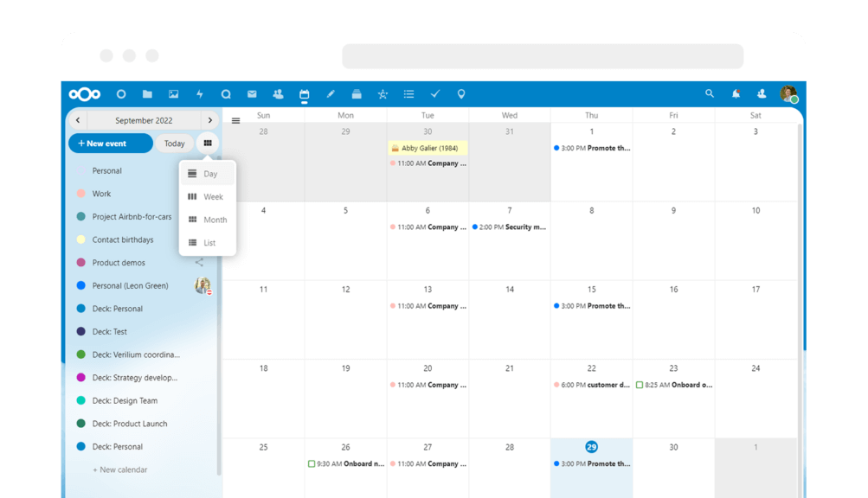Click the New event button
Image resolution: width=868 pixels, height=498 pixels.
click(110, 144)
